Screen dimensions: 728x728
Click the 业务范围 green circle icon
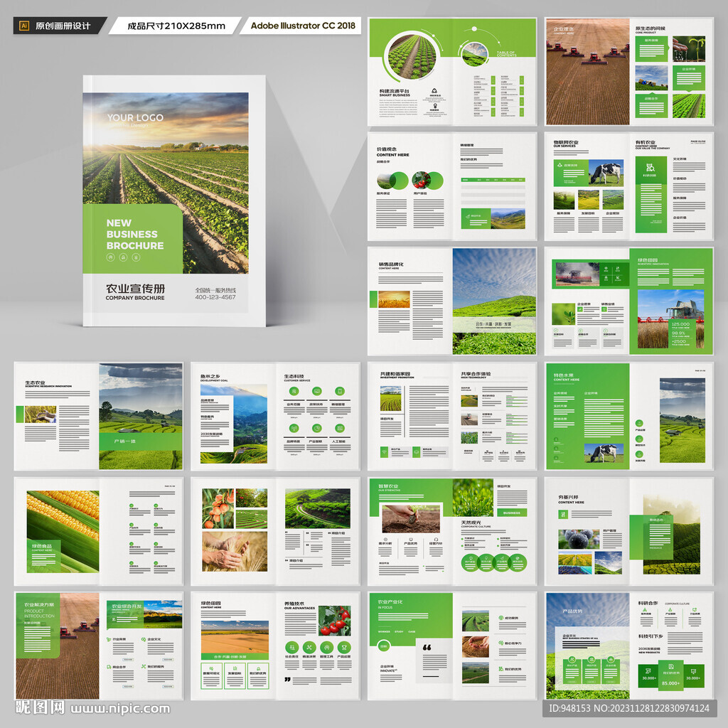point(294,392)
